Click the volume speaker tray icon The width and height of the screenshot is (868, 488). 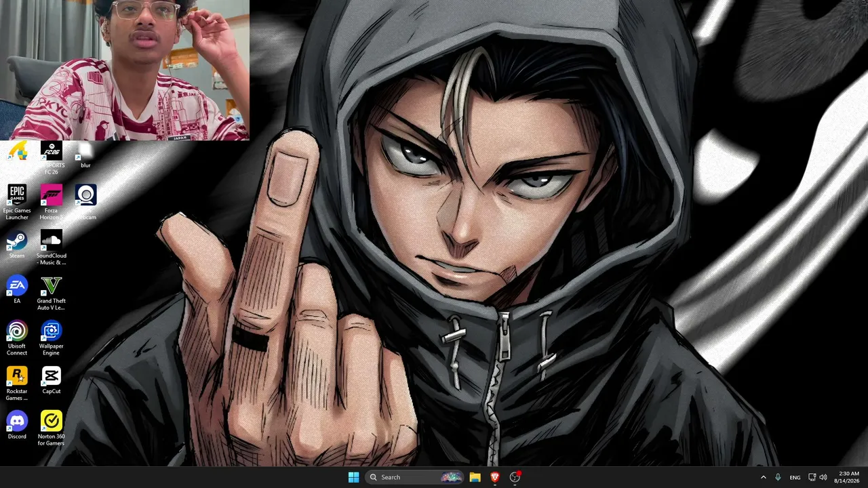click(x=824, y=477)
